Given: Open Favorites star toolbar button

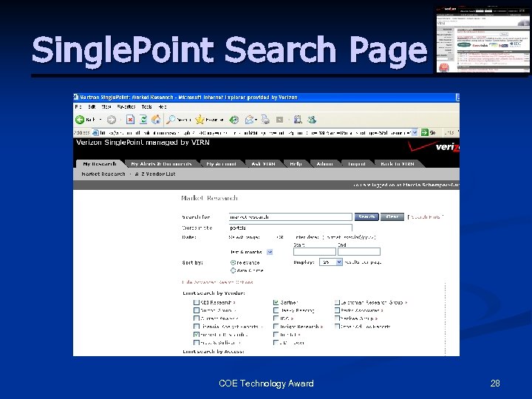Looking at the screenshot, I should click(x=209, y=120).
